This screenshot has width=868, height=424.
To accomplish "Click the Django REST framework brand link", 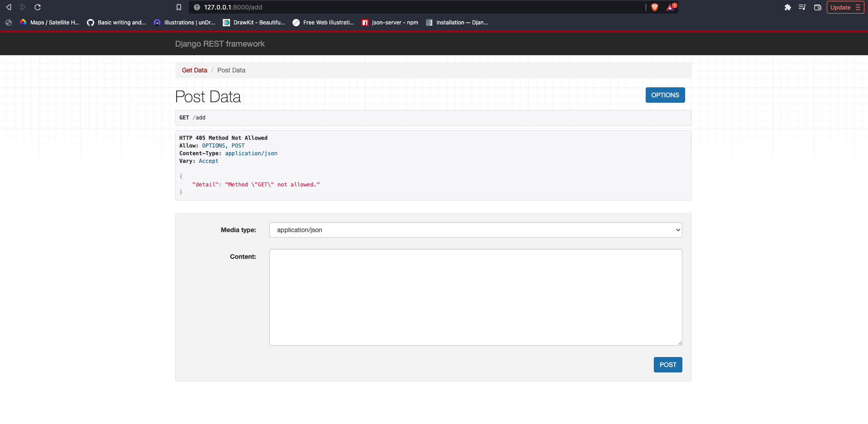I will (x=220, y=44).
